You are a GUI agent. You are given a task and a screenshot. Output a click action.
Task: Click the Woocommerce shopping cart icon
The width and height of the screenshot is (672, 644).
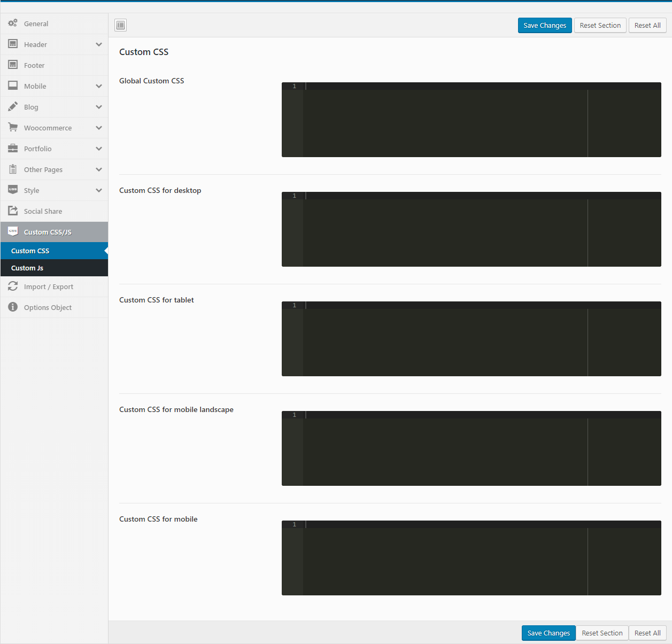coord(13,128)
